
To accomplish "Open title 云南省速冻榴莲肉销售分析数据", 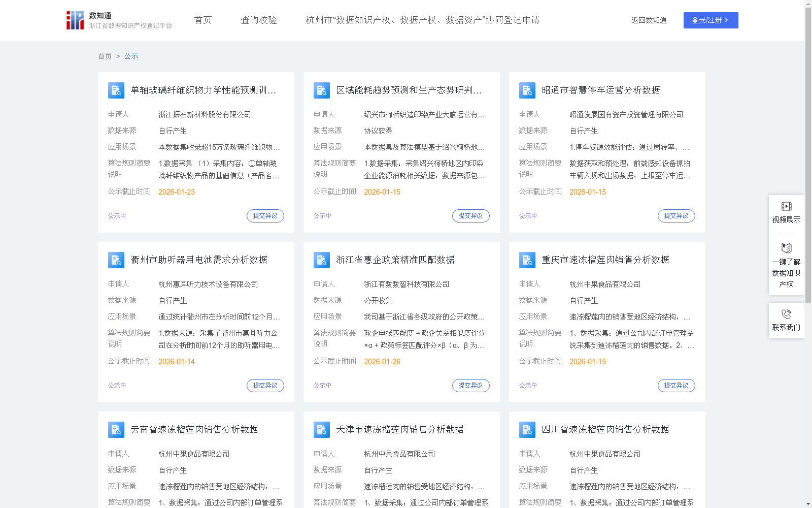I will 194,429.
